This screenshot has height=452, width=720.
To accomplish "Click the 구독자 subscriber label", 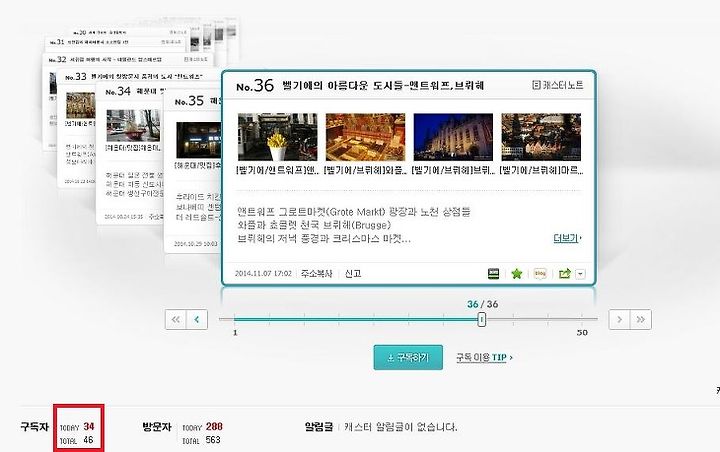I will [x=34, y=427].
